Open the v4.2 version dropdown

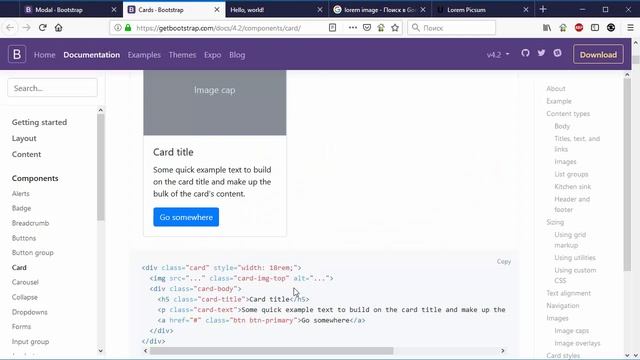click(x=498, y=54)
